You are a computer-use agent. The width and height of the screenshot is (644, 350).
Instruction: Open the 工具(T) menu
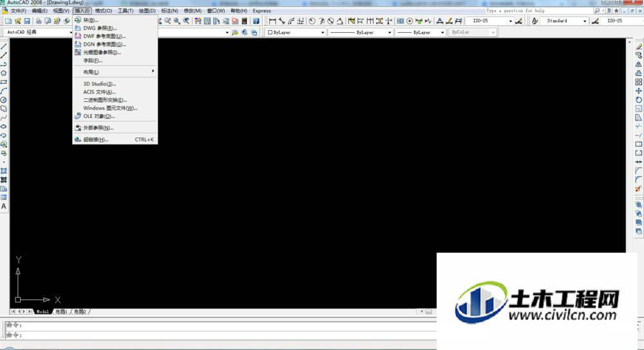[126, 11]
